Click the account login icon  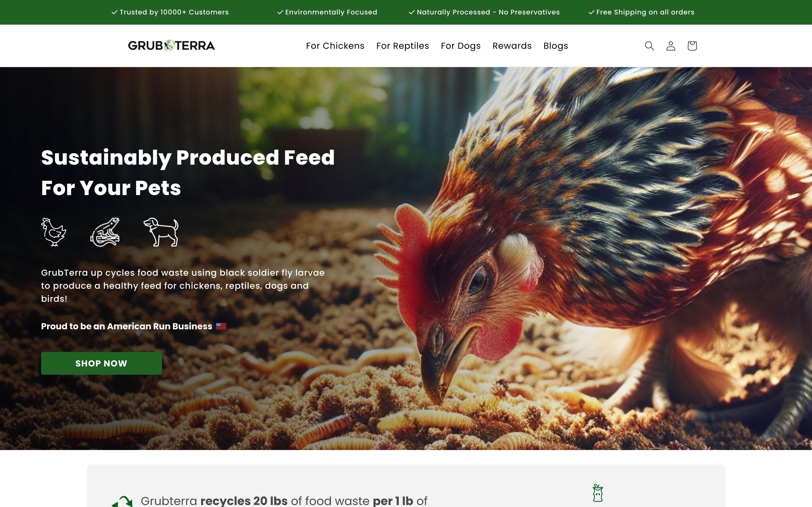click(x=671, y=46)
